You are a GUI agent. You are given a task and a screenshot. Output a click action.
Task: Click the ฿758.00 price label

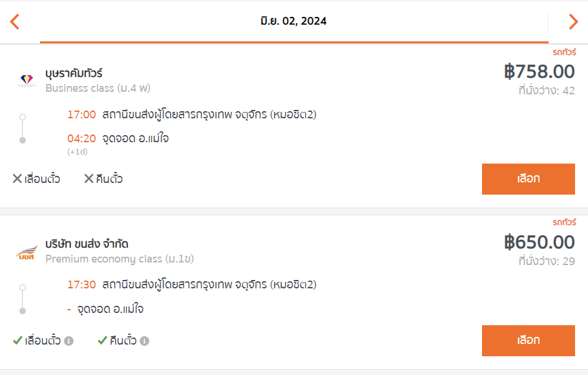[540, 71]
